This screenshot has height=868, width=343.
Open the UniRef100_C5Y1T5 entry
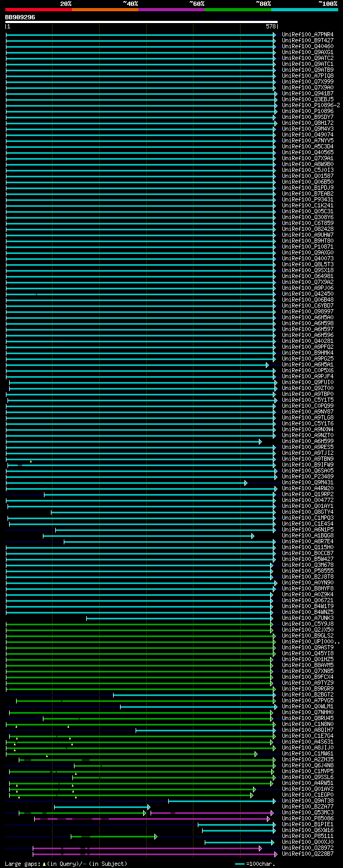(308, 400)
